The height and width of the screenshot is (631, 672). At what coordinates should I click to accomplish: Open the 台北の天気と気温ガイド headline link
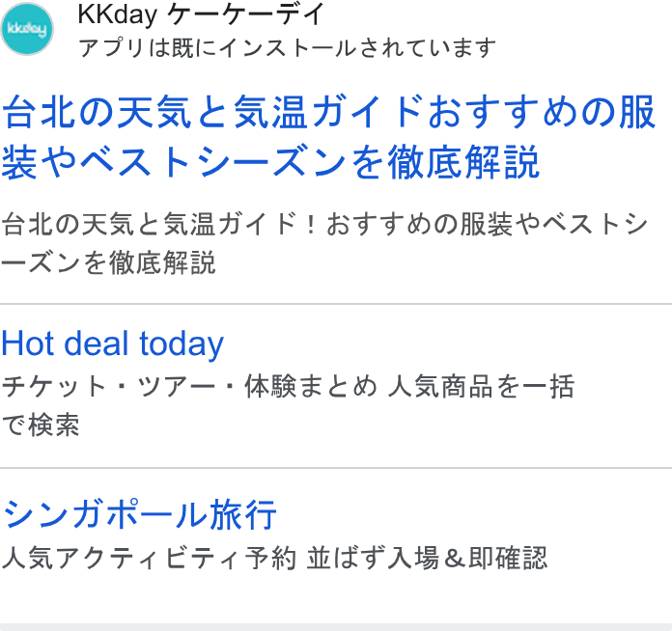click(328, 136)
